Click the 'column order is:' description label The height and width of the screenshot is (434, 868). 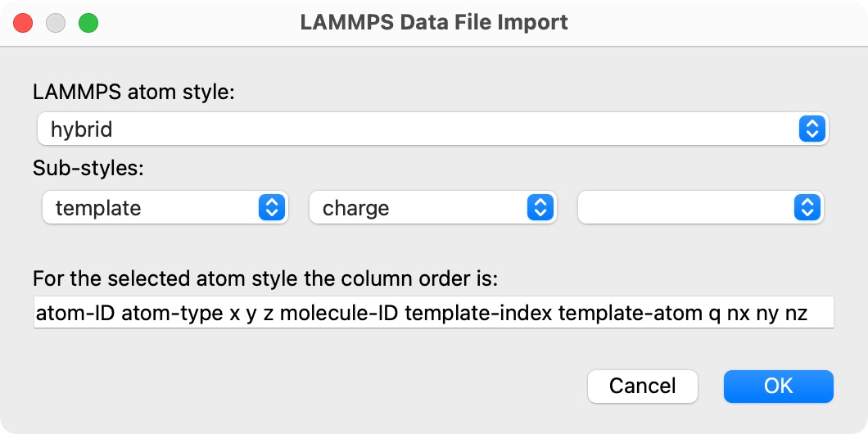(265, 278)
